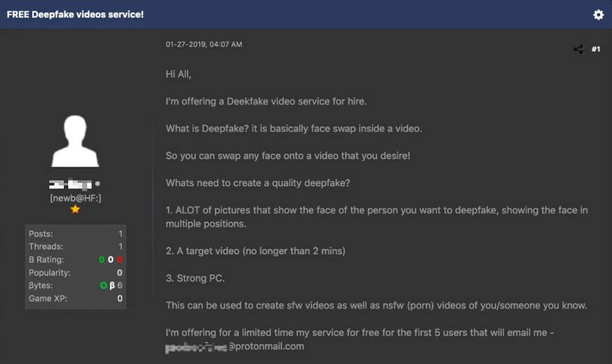
Task: Open the user's Threads count value
Action: [120, 247]
